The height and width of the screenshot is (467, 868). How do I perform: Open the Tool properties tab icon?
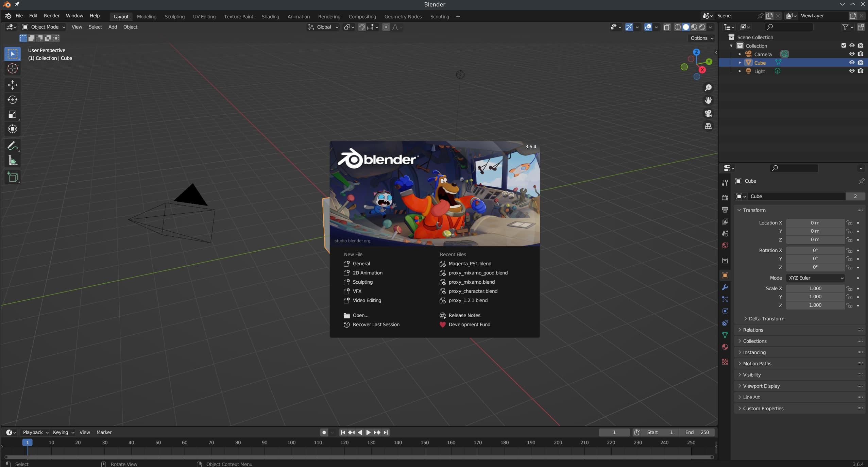725,183
